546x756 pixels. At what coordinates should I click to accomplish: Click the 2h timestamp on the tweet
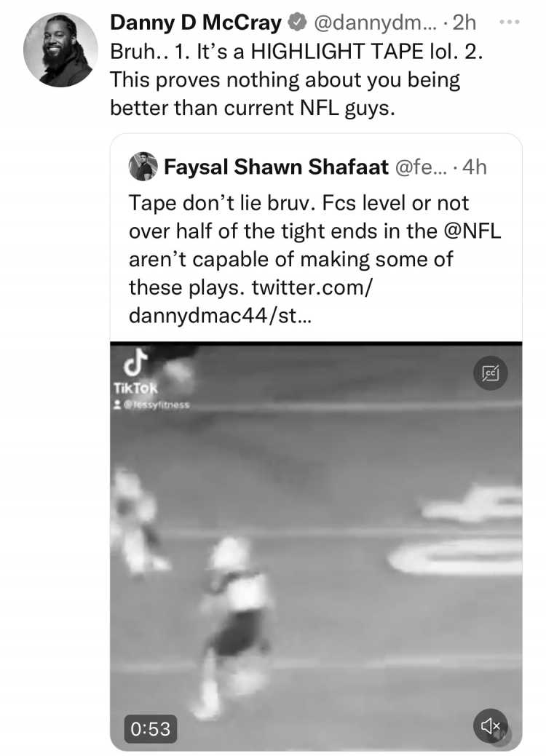coord(464,22)
